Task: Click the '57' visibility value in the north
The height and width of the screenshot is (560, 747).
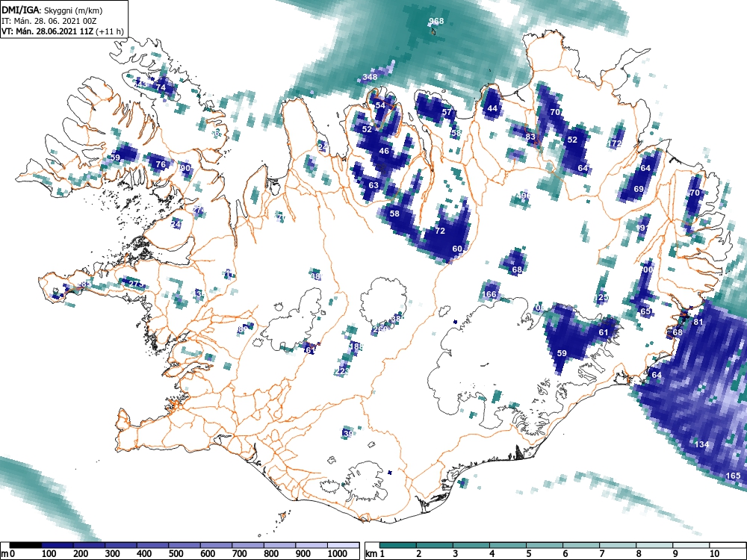Action: click(447, 113)
